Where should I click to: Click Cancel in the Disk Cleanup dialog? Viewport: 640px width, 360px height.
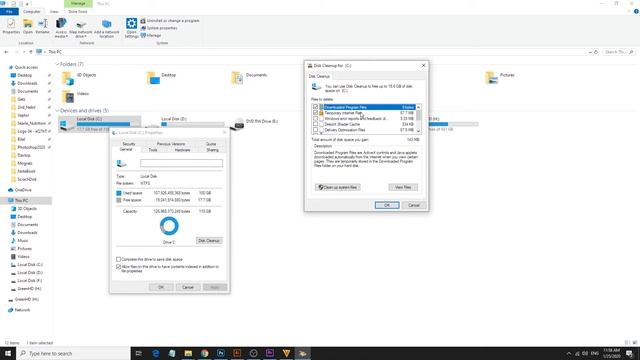[x=414, y=205]
